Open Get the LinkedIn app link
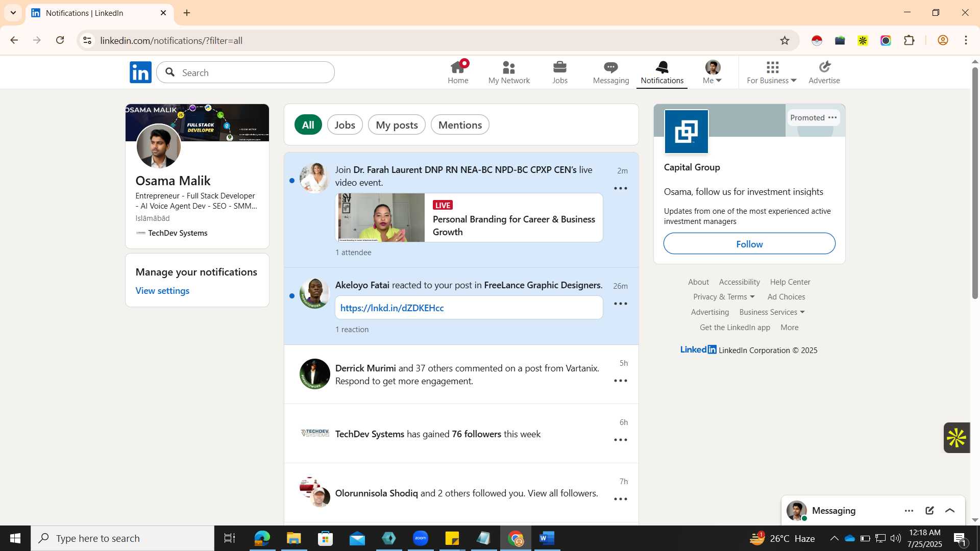This screenshot has width=980, height=551. pyautogui.click(x=735, y=328)
